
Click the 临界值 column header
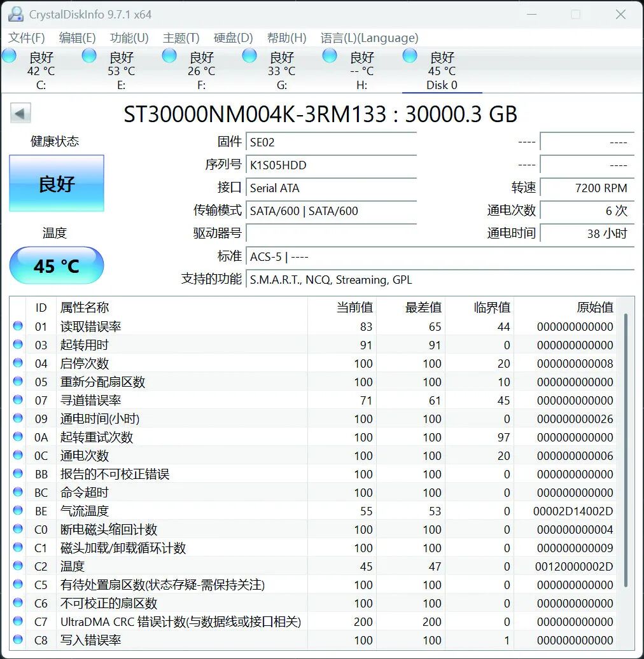click(480, 308)
